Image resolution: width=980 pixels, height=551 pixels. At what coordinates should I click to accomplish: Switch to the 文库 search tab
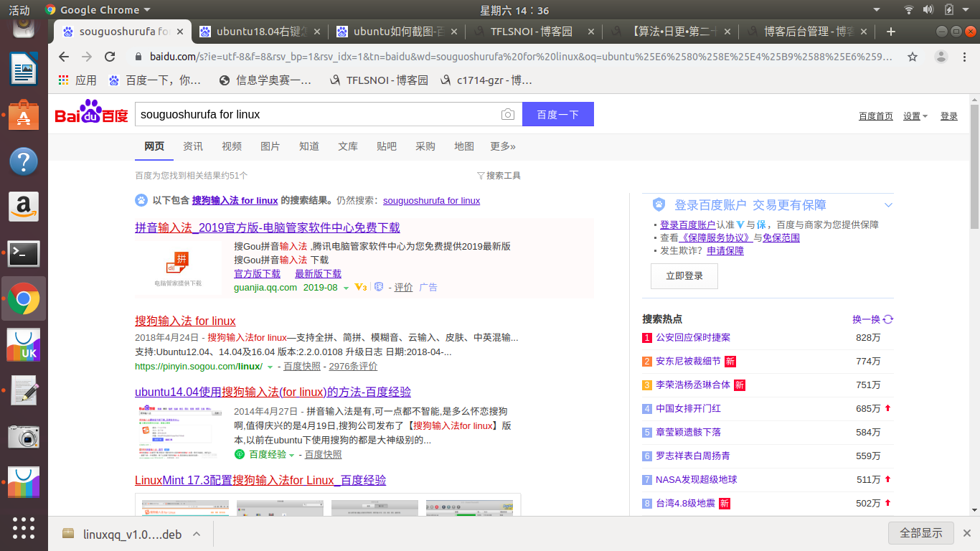[x=348, y=146]
